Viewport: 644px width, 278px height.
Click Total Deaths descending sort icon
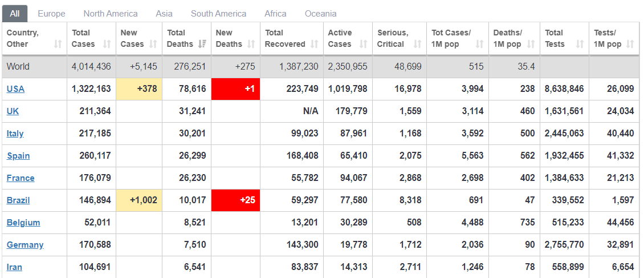click(202, 44)
